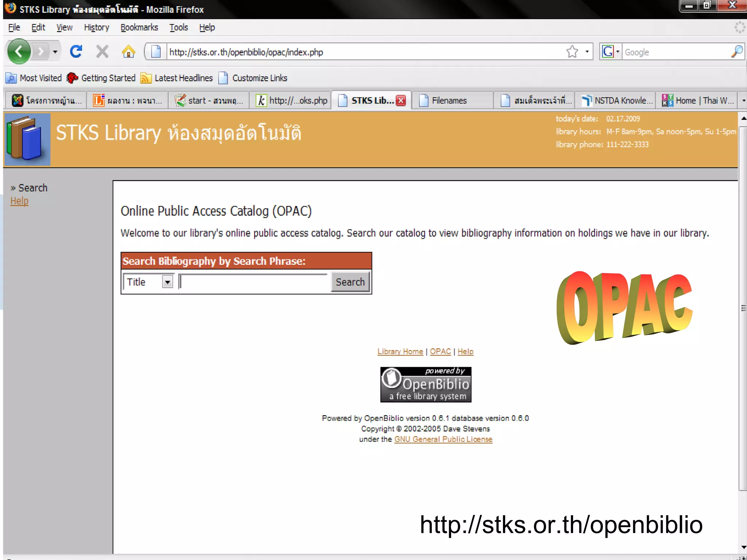The width and height of the screenshot is (747, 560).
Task: Click the page scrollbar up arrow
Action: click(x=743, y=118)
